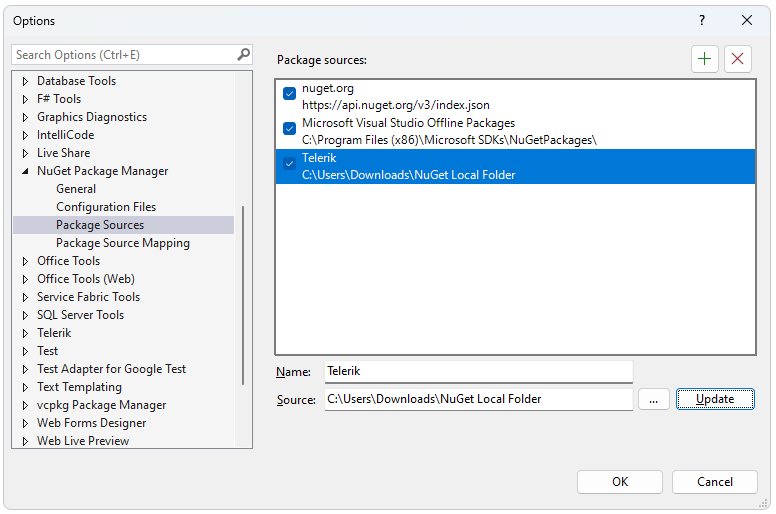Expand the Telerik tree node arrow
Screen dimensions: 776x514
(x=25, y=333)
